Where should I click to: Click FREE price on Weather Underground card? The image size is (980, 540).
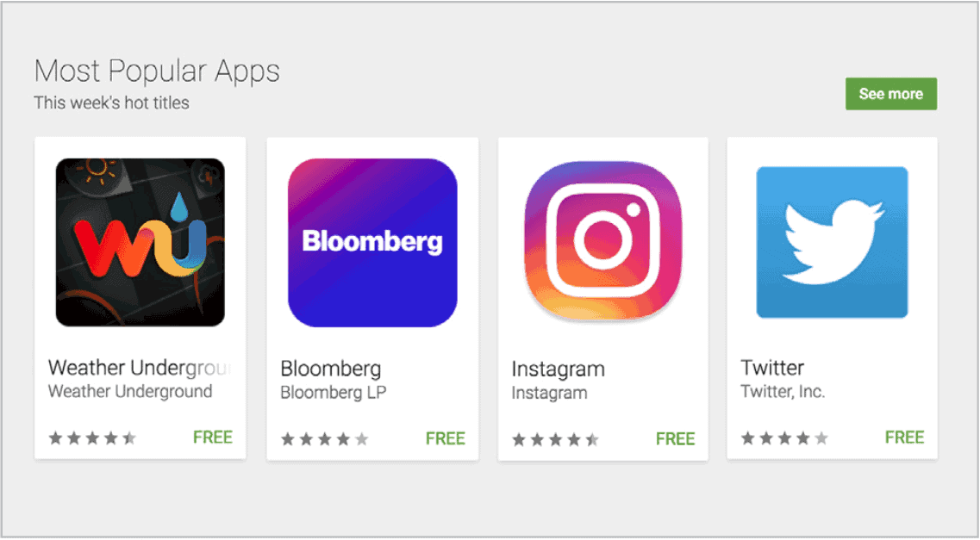click(213, 437)
